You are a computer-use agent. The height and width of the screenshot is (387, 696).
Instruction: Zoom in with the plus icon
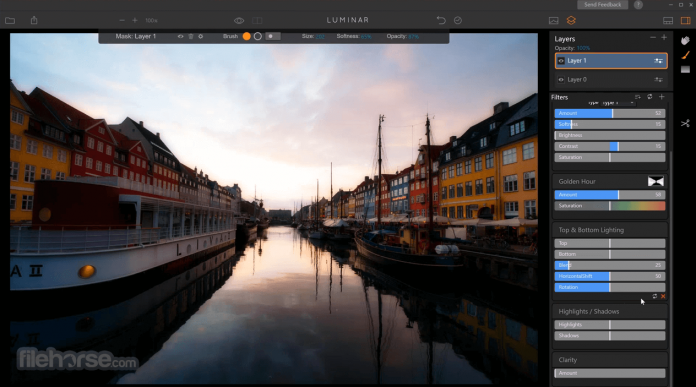tap(135, 20)
